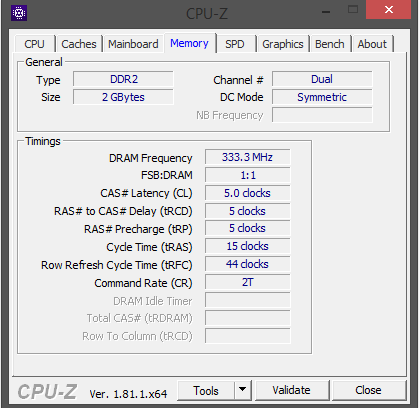Click the maximize button in title bar
This screenshot has height=408, width=420.
click(353, 10)
